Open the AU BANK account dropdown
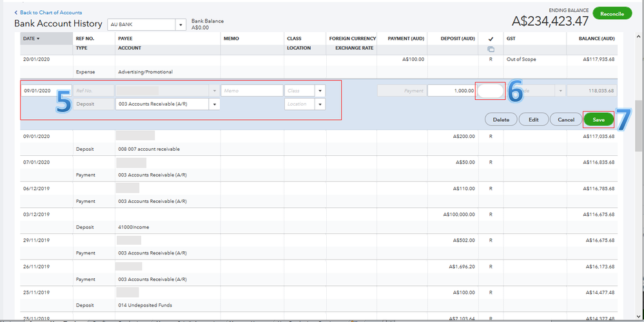This screenshot has height=322, width=644. pos(181,24)
